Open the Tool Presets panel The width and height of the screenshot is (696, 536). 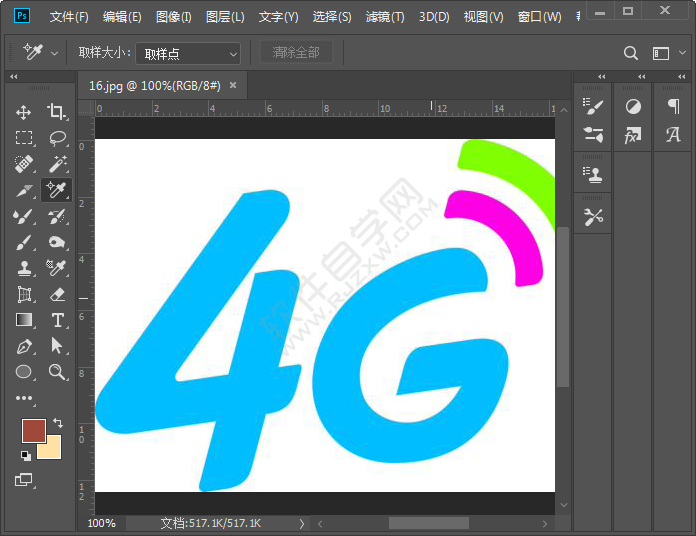tap(593, 217)
